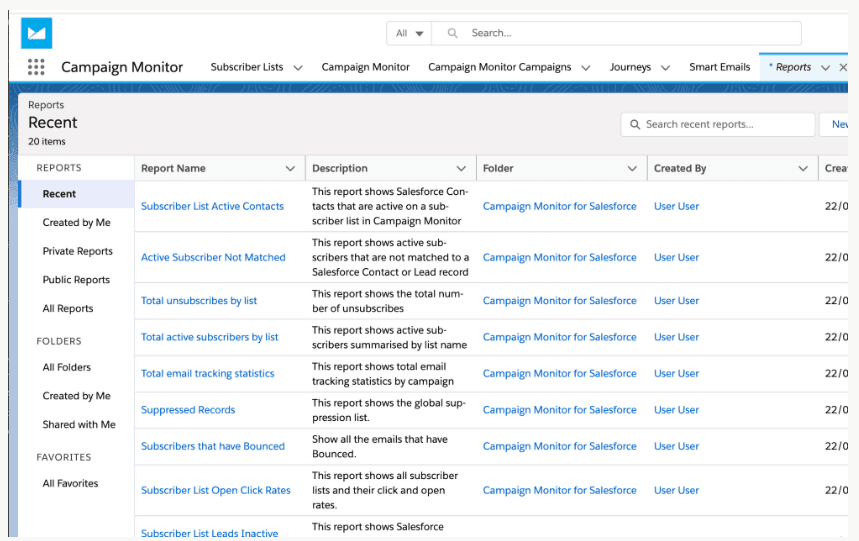Click the global Search field
The image size is (859, 541).
click(616, 33)
